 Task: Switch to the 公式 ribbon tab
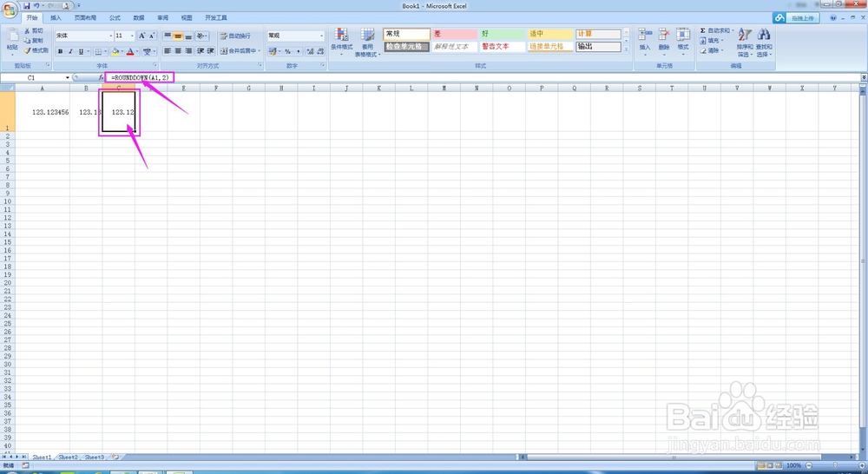pos(115,17)
